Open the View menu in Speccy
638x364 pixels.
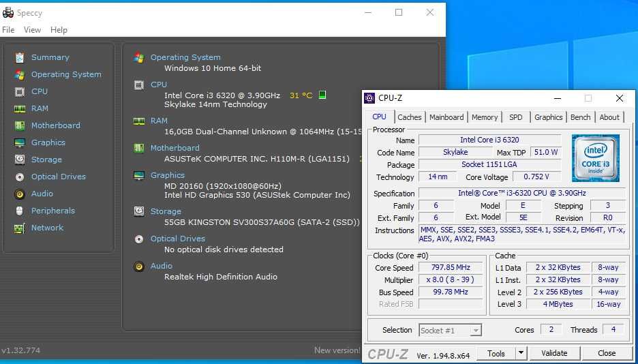click(32, 30)
